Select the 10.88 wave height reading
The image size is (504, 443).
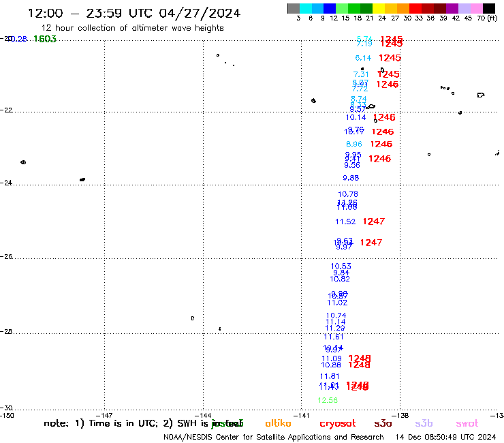(x=331, y=365)
